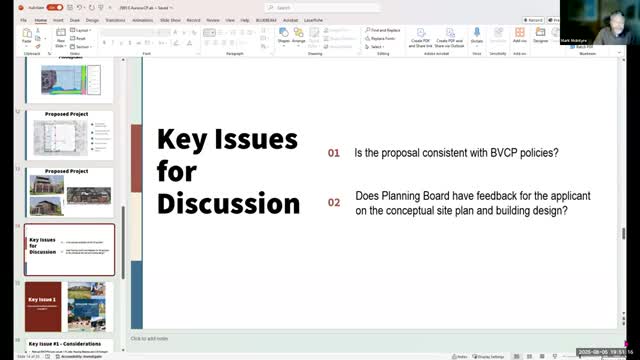The image size is (640, 360).
Task: Click the Undo icon
Action: 80,7
